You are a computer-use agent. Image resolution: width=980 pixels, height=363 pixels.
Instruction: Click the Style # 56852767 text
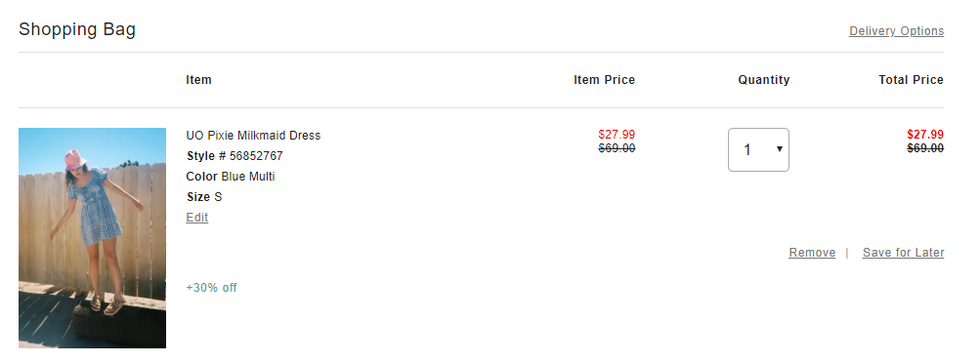tap(234, 156)
